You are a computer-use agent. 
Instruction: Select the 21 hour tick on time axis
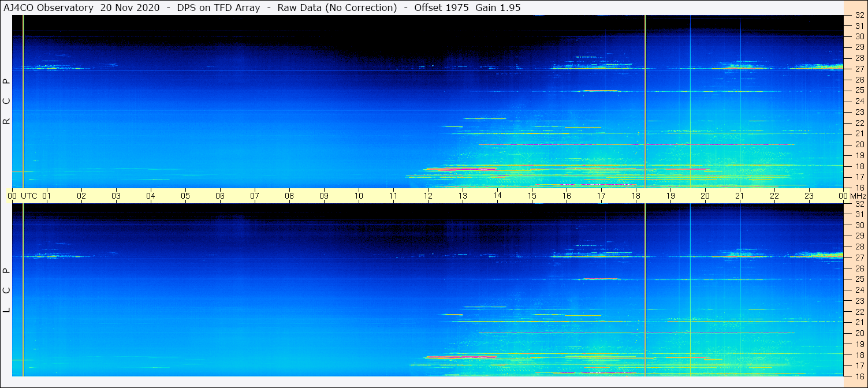(x=740, y=196)
